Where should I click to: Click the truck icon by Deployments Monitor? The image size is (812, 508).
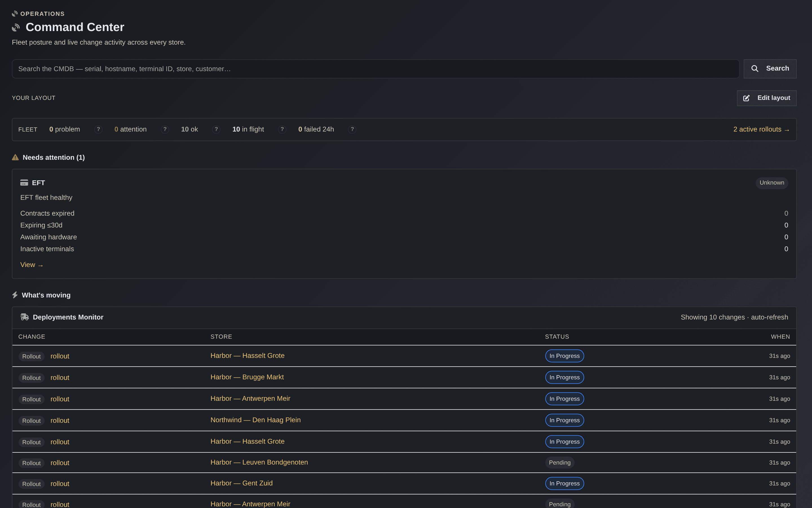[x=25, y=317]
